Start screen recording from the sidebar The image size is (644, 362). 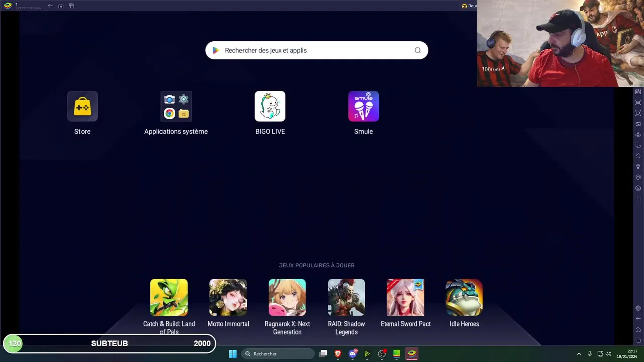[638, 113]
